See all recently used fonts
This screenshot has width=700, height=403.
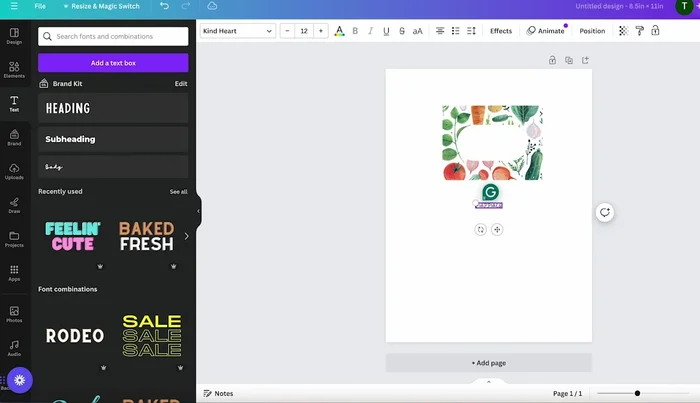tap(178, 191)
